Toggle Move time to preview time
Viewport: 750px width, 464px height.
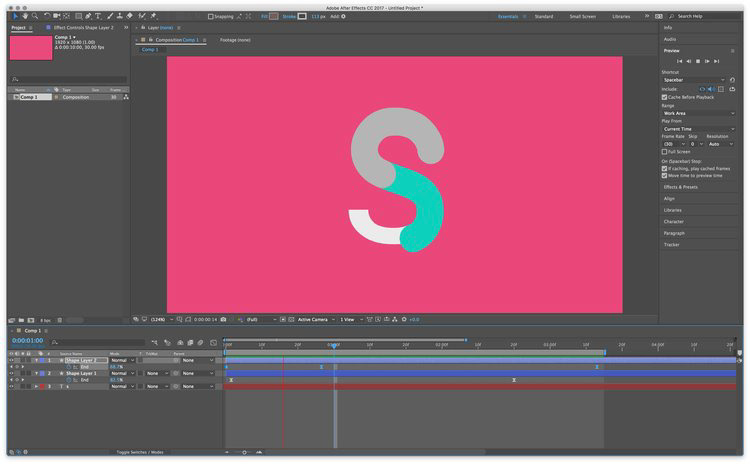point(664,176)
